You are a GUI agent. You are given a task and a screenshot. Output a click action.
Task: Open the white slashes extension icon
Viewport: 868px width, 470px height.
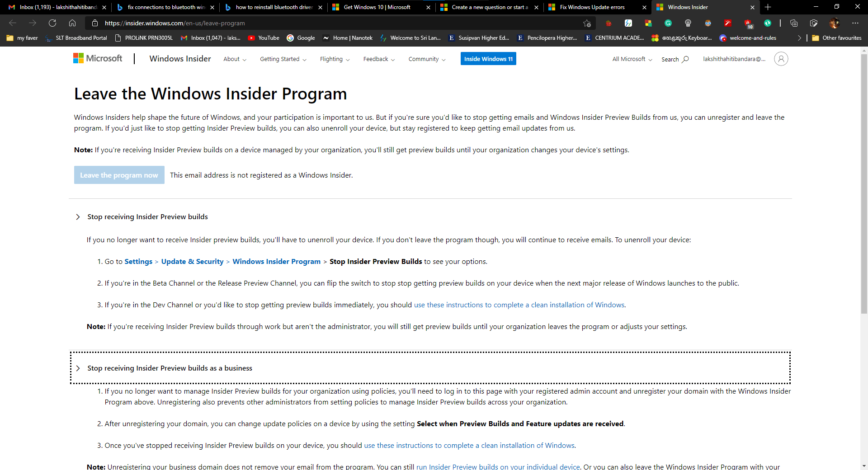point(628,23)
